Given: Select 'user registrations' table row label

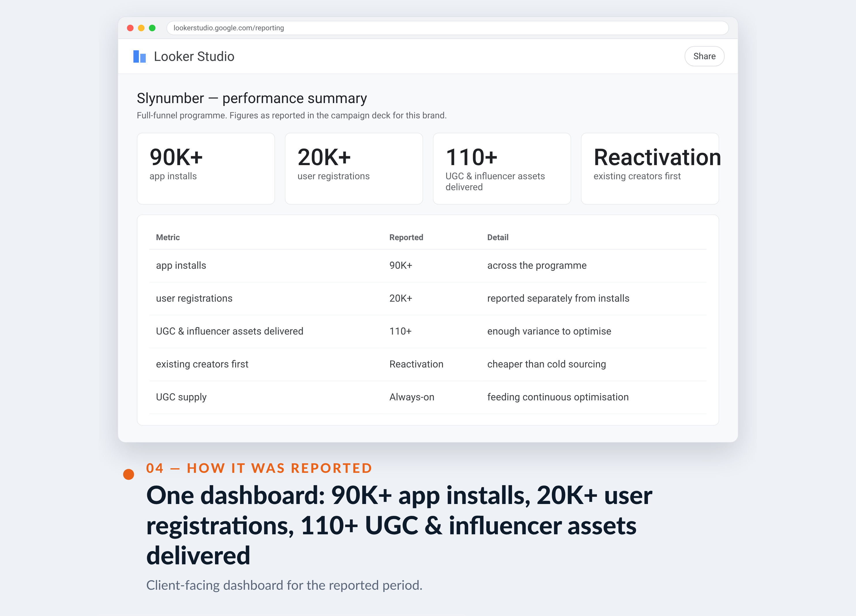Looking at the screenshot, I should (x=194, y=298).
